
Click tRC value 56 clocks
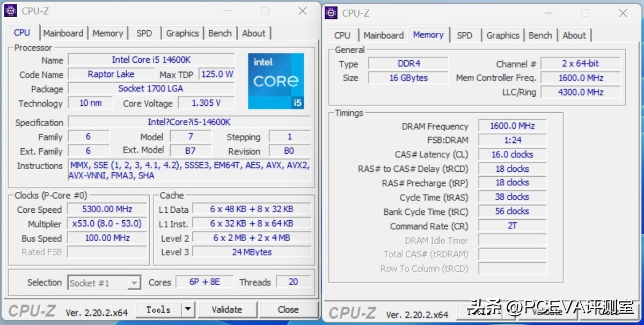(x=512, y=211)
